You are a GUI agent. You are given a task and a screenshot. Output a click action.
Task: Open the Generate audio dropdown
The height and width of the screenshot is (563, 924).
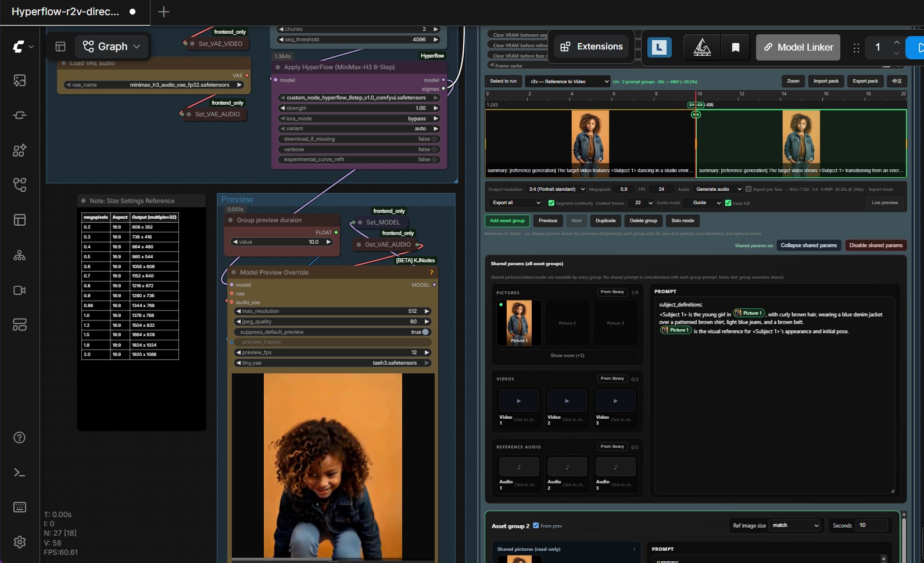[x=718, y=189]
